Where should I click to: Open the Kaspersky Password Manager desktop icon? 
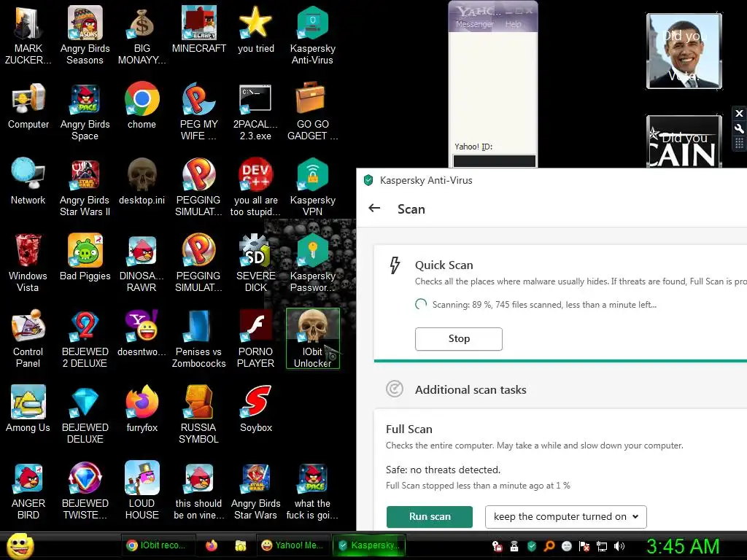click(312, 262)
